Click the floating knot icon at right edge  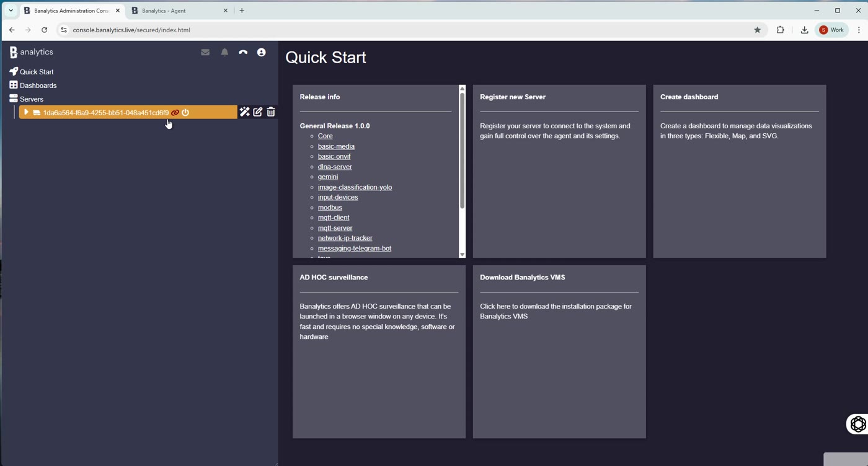pos(858,424)
